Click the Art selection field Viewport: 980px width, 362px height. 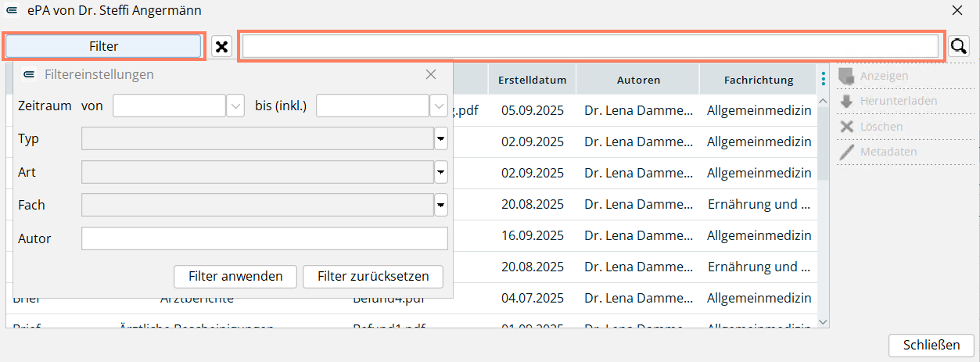pos(257,172)
